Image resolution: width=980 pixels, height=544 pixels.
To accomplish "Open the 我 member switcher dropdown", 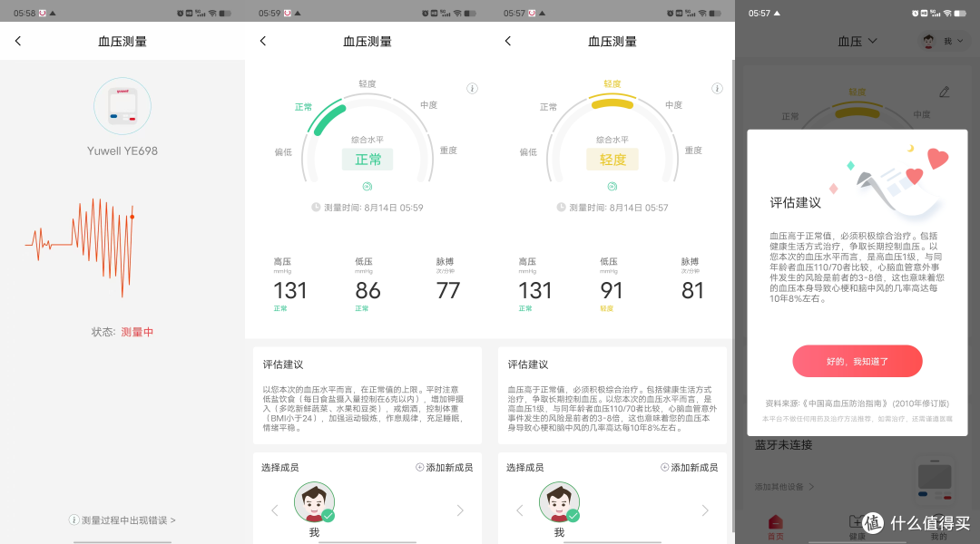I will [x=943, y=41].
